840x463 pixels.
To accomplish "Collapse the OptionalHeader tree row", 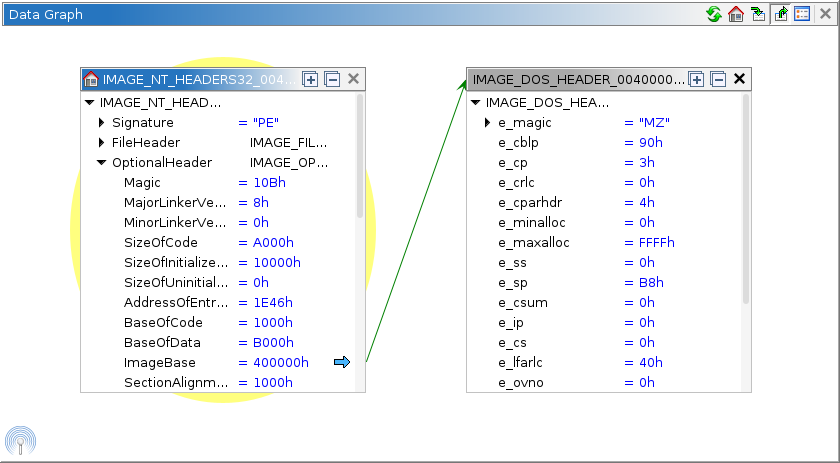I will 102,162.
